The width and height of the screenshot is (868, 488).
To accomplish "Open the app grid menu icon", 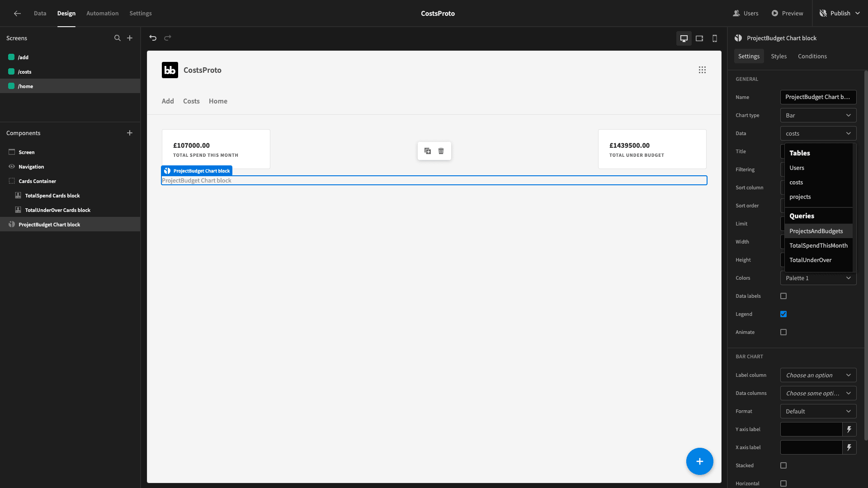I will [702, 70].
